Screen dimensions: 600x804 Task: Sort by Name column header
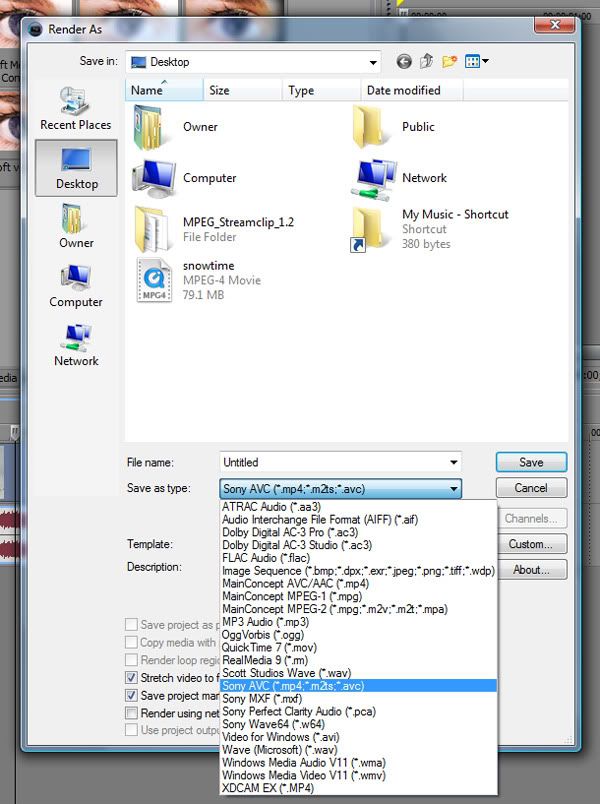pos(164,90)
